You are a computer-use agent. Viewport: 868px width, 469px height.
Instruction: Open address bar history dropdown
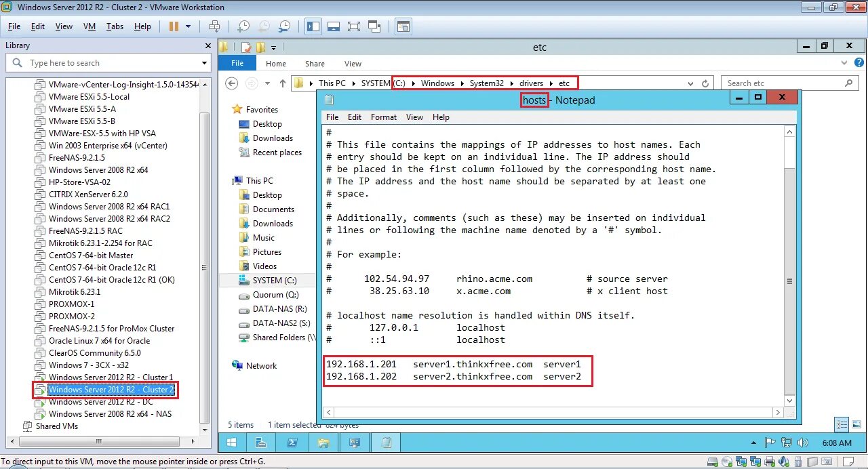690,83
